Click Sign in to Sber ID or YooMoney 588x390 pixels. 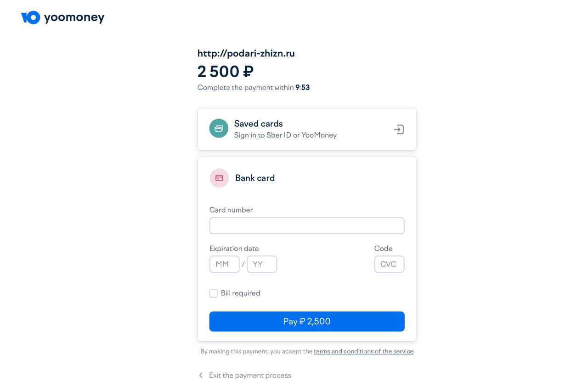285,135
